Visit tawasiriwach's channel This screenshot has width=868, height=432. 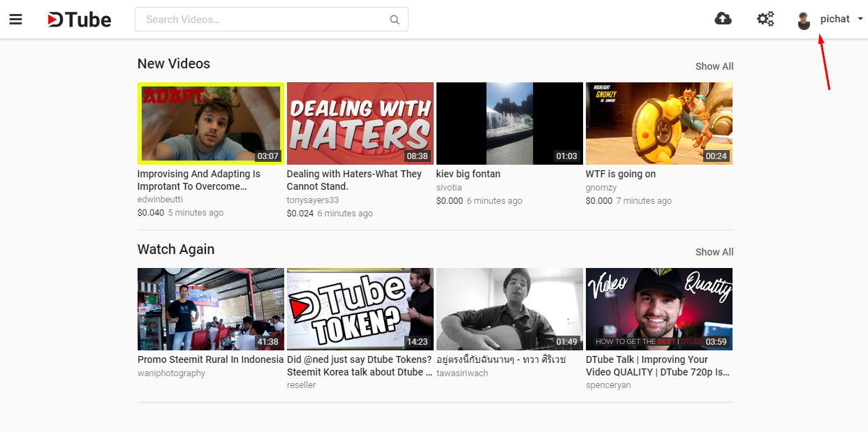462,373
